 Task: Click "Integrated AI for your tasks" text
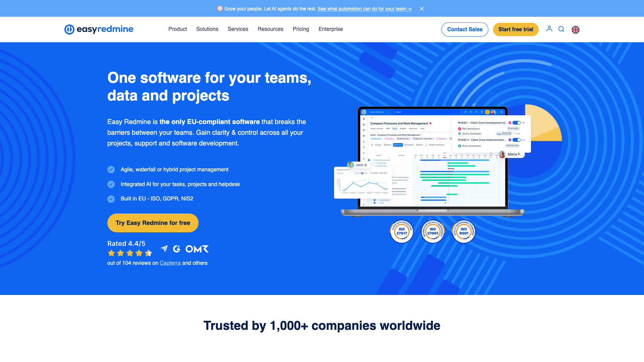180,184
